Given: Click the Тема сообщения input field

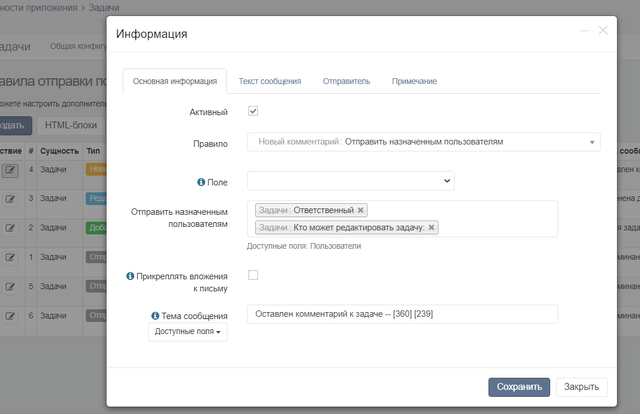Looking at the screenshot, I should pos(402,314).
